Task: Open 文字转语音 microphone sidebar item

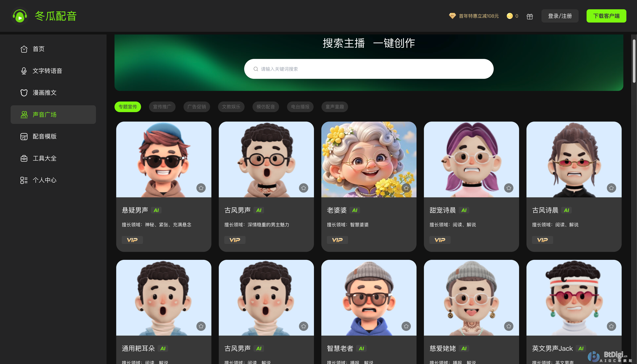Action: coord(24,71)
